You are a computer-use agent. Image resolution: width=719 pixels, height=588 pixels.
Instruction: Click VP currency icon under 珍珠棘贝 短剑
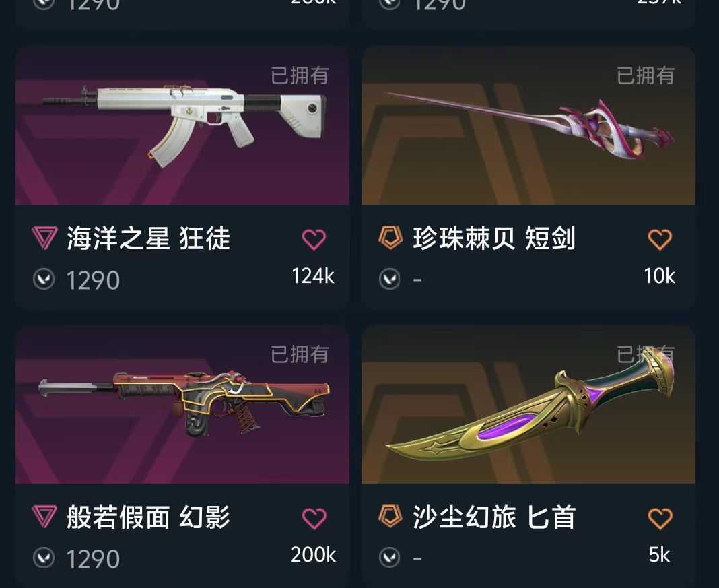[390, 279]
